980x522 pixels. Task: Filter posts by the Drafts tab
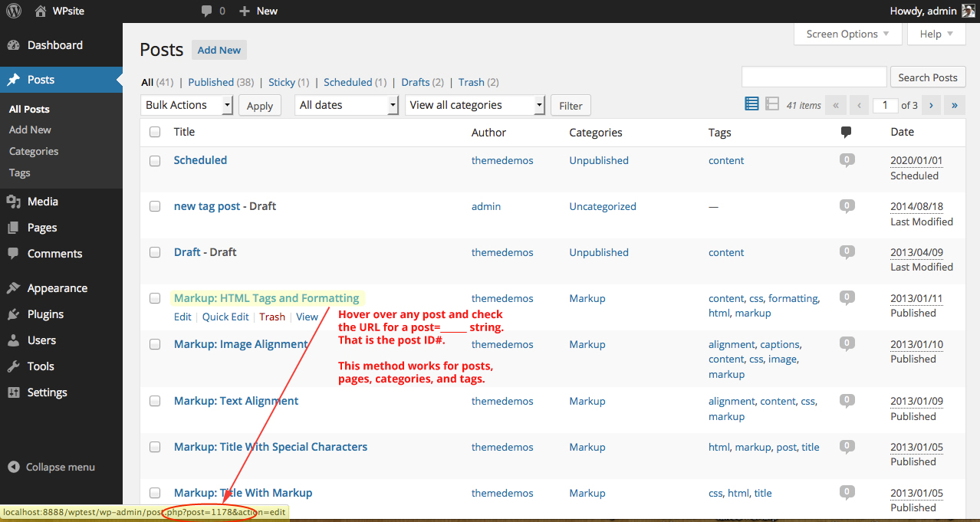(416, 82)
